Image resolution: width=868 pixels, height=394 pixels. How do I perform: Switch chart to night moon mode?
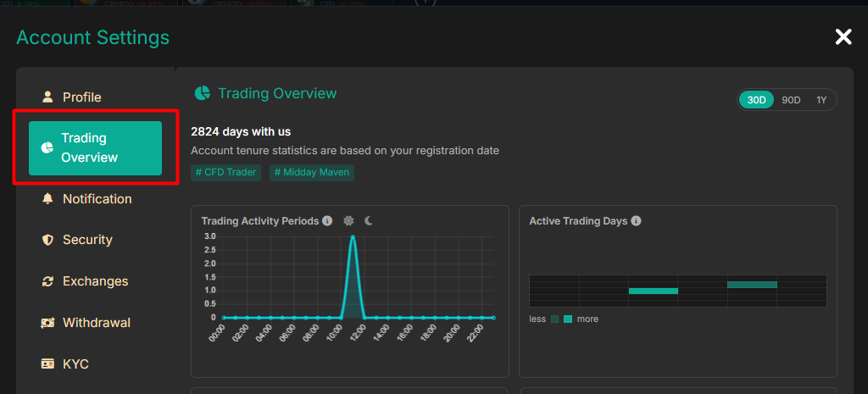369,221
